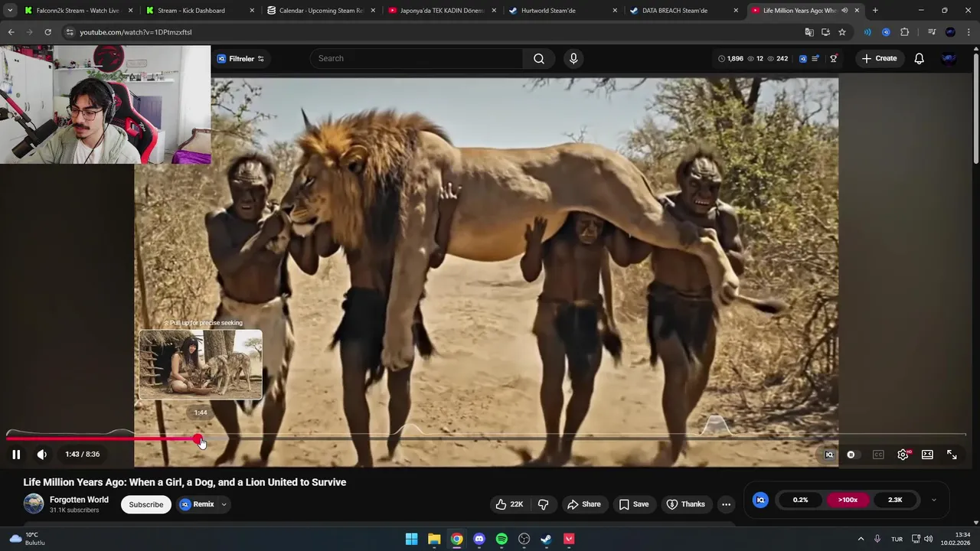980x551 pixels.
Task: Click the YouTube Search input field
Action: coord(417,58)
